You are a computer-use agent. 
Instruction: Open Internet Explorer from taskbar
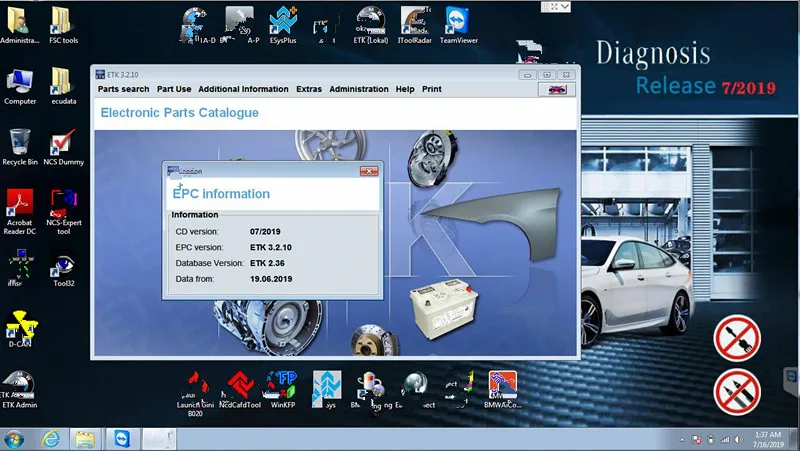pos(51,439)
